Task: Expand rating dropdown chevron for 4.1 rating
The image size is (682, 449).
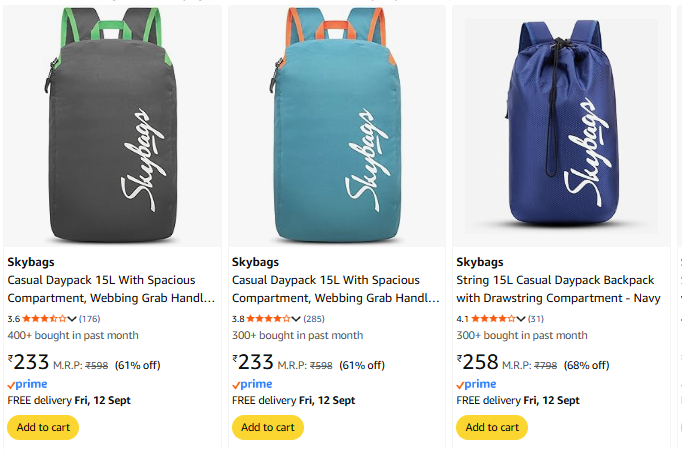Action: click(x=521, y=319)
